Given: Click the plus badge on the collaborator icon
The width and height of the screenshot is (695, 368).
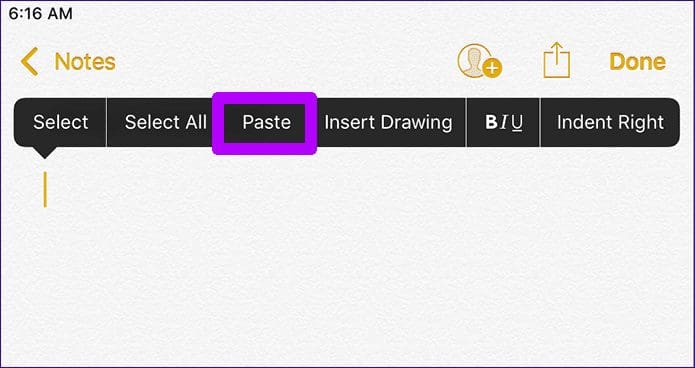Looking at the screenshot, I should pos(492,69).
